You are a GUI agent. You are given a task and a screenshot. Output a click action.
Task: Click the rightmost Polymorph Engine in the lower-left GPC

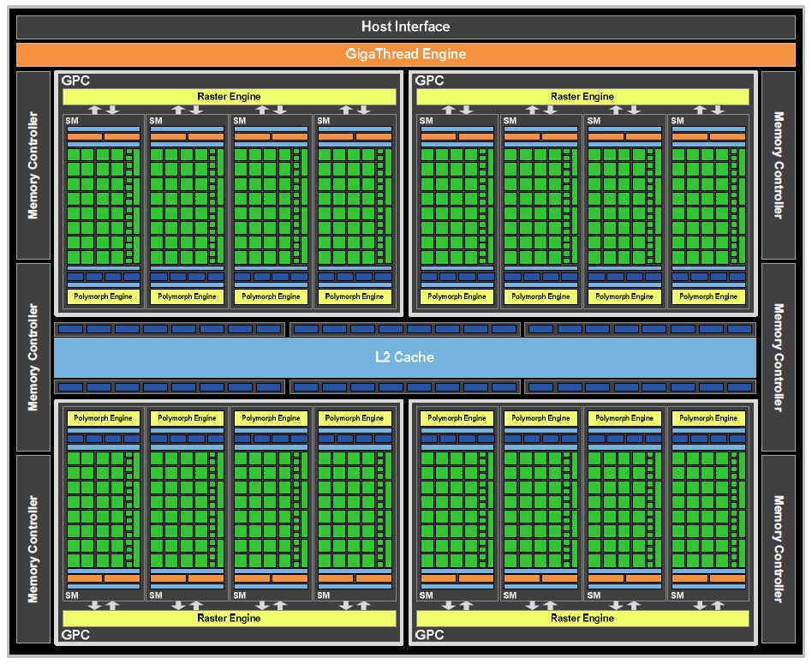pyautogui.click(x=355, y=418)
